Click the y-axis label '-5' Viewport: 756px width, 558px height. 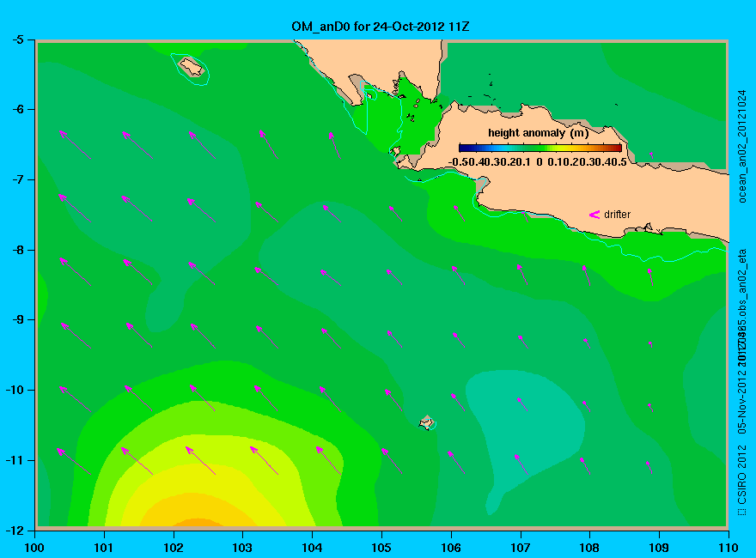coord(17,40)
